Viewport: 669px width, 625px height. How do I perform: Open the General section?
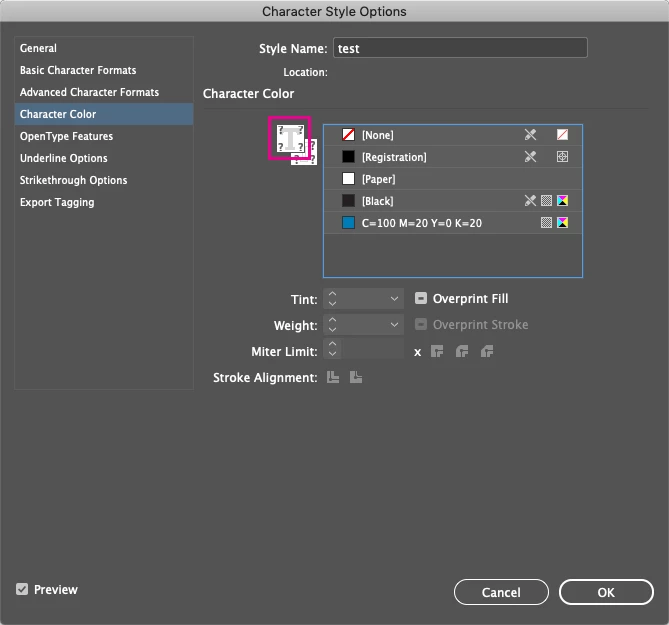[x=104, y=48]
